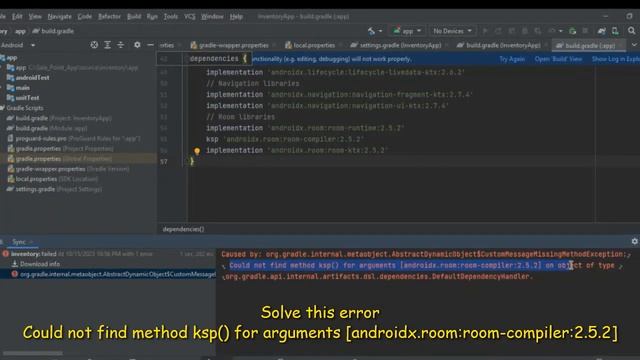
Task: Select the AbstractDynamicObject exception row in the sync tree
Action: (x=108, y=274)
